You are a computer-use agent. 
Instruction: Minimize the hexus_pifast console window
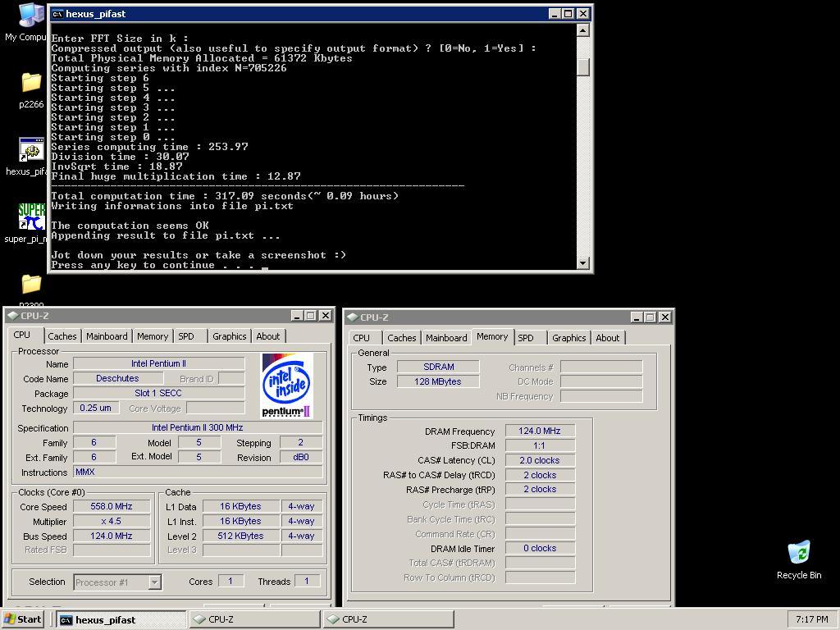pyautogui.click(x=555, y=14)
